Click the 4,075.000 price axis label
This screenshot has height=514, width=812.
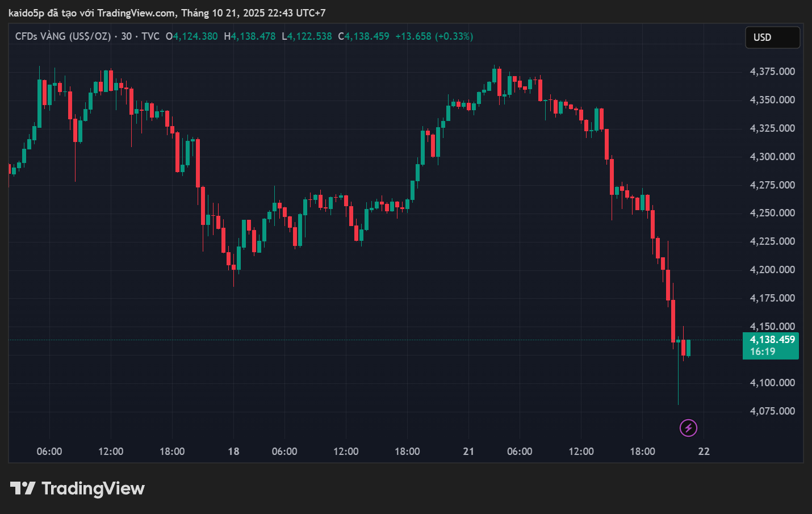point(772,411)
